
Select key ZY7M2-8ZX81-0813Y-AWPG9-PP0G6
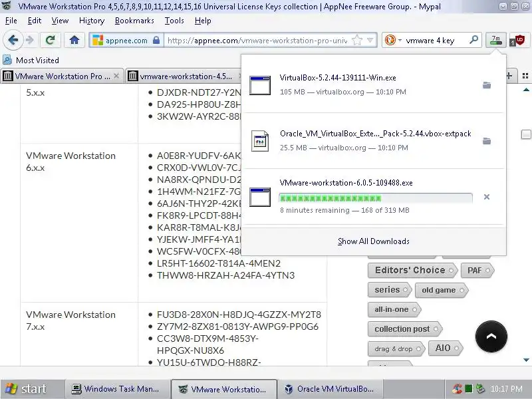[237, 327]
